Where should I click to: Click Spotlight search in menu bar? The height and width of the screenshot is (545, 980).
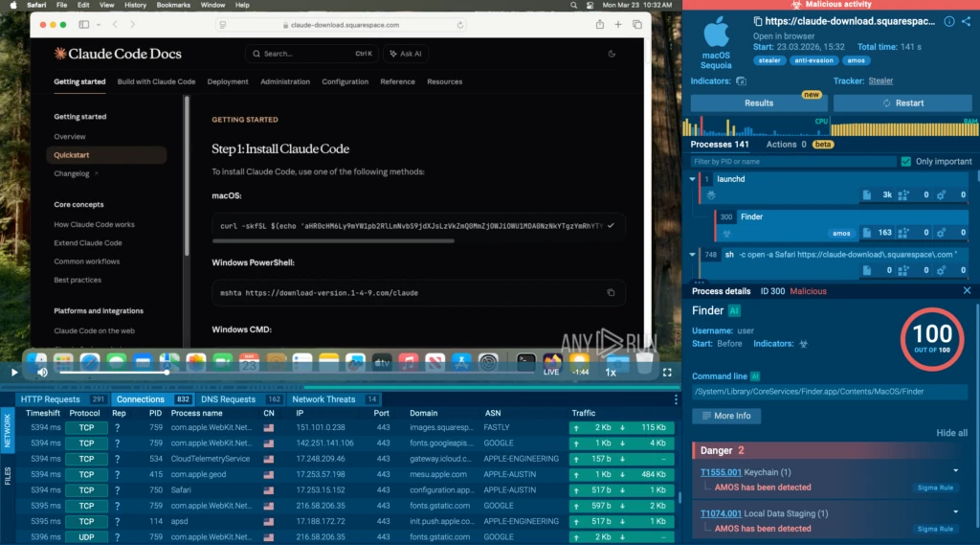coord(573,5)
